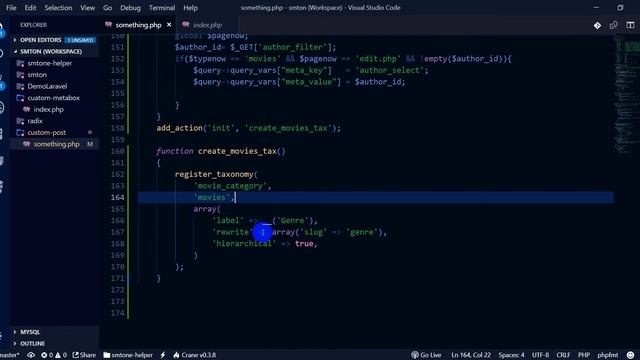640x360 pixels.
Task: Open the View menu
Action: [x=87, y=8]
